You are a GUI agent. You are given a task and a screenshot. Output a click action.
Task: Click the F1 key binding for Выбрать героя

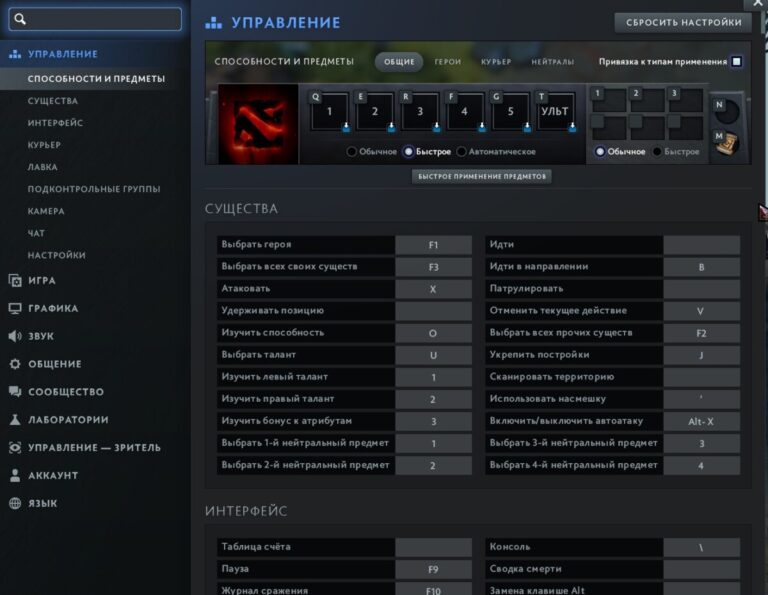[x=433, y=245]
